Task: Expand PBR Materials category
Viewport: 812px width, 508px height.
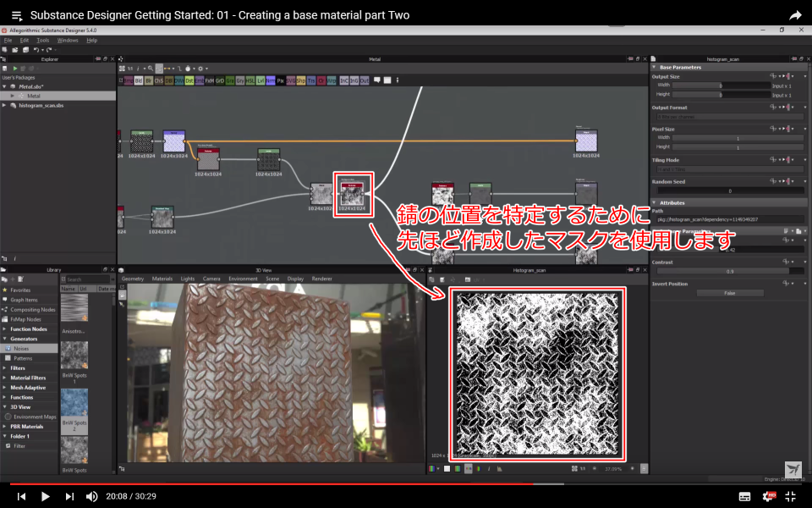Action: pos(5,427)
